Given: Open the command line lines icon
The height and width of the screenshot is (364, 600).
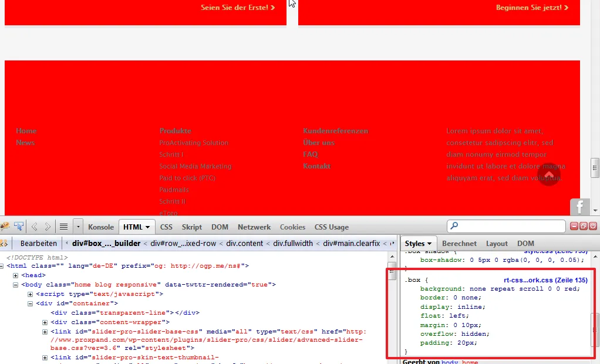Looking at the screenshot, I should point(63,227).
